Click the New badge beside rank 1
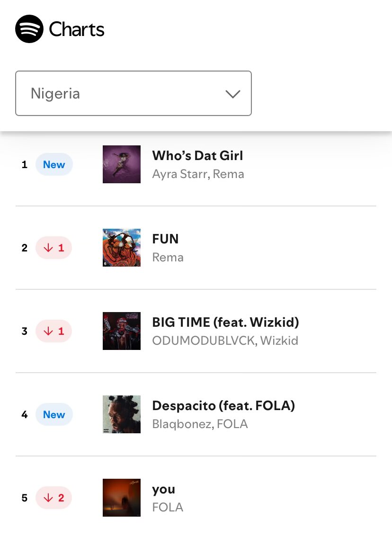Image resolution: width=392 pixels, height=537 pixels. [x=54, y=164]
